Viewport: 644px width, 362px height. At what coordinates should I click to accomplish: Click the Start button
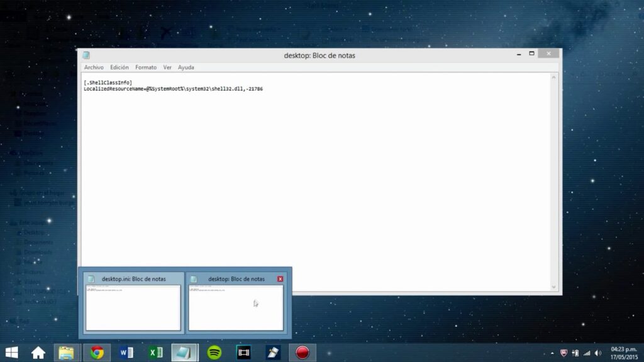coord(11,353)
